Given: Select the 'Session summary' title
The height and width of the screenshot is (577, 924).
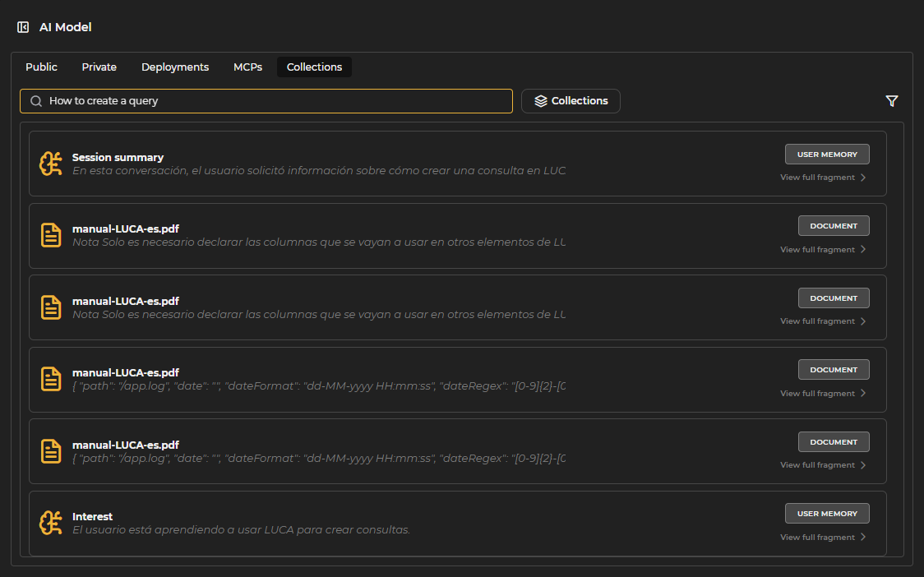Looking at the screenshot, I should click(118, 157).
